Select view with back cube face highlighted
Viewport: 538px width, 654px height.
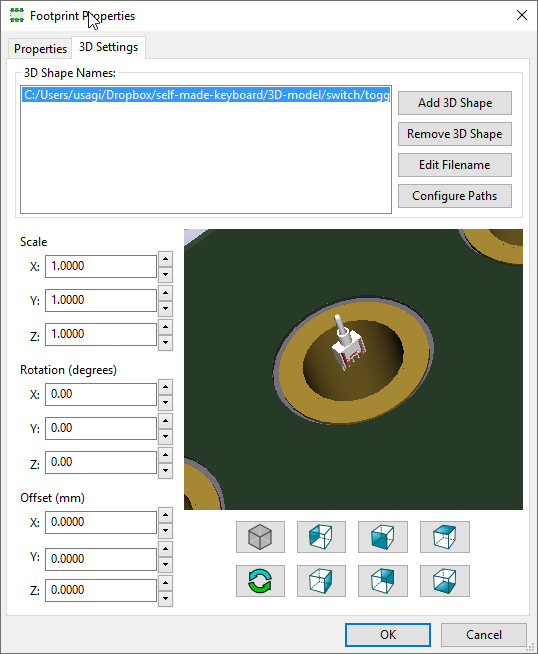[x=382, y=581]
